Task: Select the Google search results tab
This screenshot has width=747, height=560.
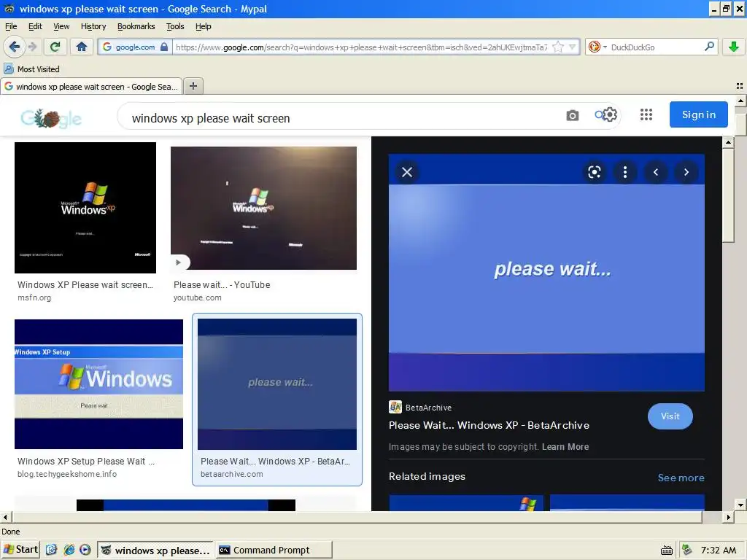Action: 91,87
